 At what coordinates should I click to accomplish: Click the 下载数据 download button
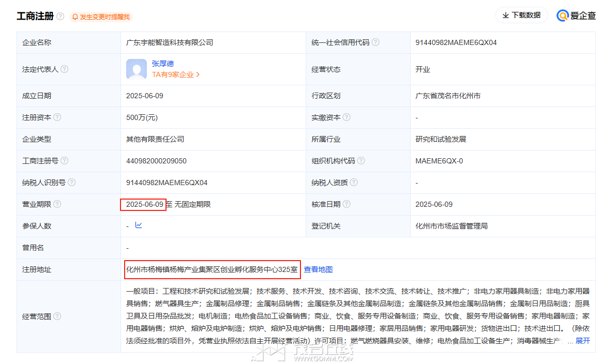pos(521,16)
